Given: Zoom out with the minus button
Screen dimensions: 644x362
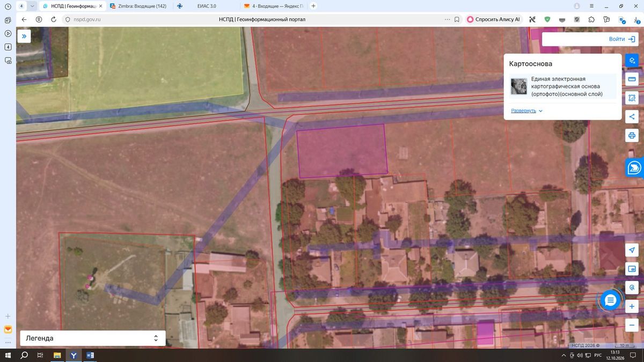Looking at the screenshot, I should pos(632,325).
